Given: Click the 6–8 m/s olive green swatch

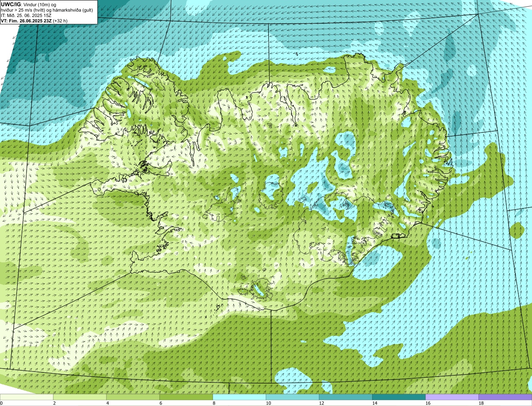Looking at the screenshot, I should tap(186, 397).
